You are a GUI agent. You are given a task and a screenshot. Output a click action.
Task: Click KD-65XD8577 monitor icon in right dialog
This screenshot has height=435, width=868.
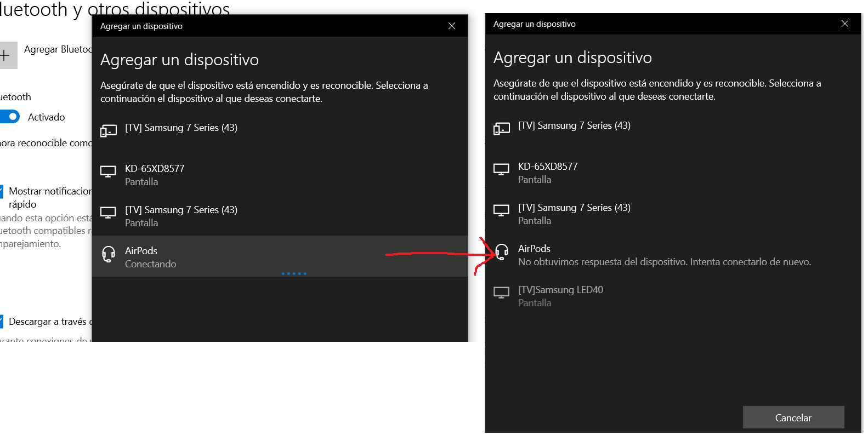[x=502, y=169]
